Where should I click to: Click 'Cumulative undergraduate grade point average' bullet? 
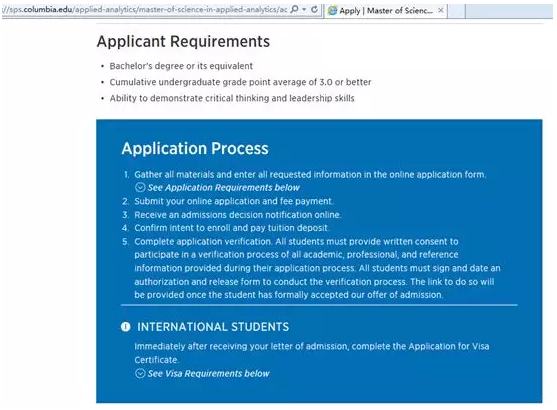[x=240, y=82]
